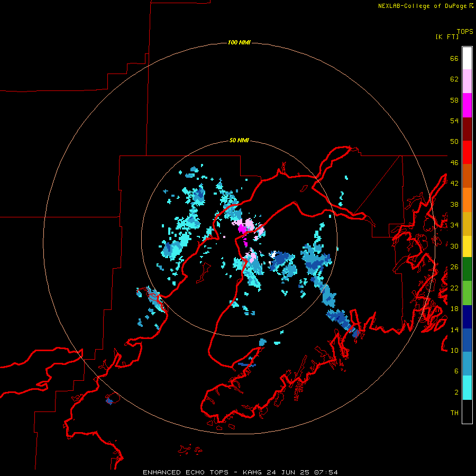Viewport: 476px width, 476px height.
Task: Click the 50 value on the legend scale
Action: [454, 142]
